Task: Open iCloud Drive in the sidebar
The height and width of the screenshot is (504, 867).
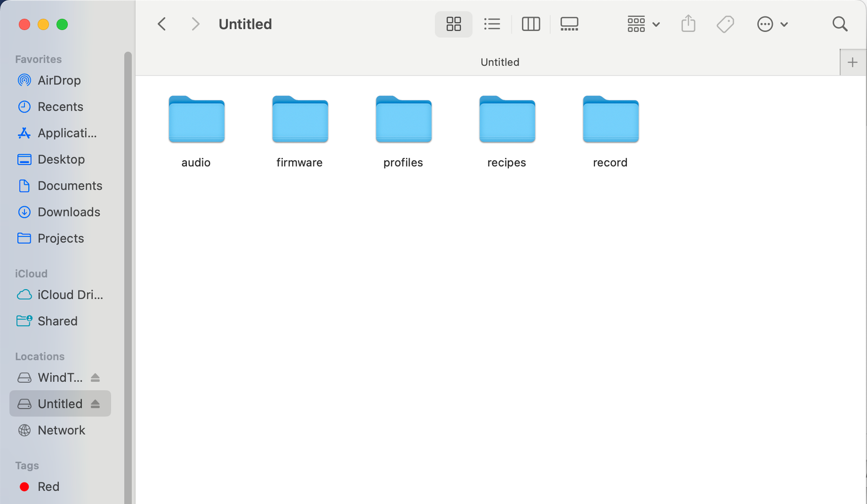Action: (x=60, y=294)
